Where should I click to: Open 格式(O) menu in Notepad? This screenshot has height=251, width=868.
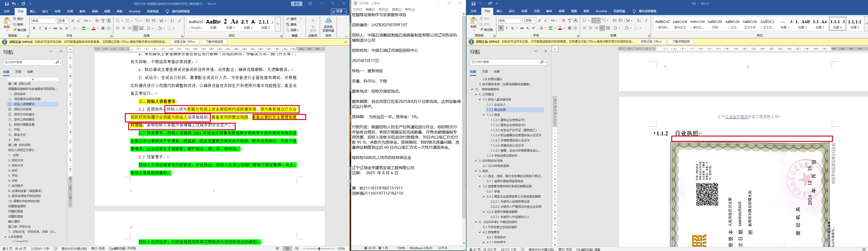[x=384, y=9]
